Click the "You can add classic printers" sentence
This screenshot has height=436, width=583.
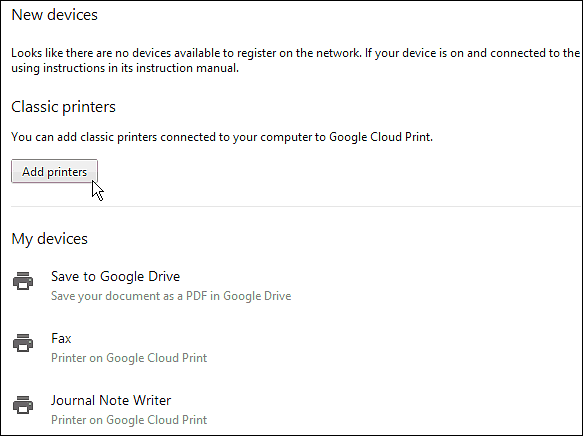click(x=222, y=137)
